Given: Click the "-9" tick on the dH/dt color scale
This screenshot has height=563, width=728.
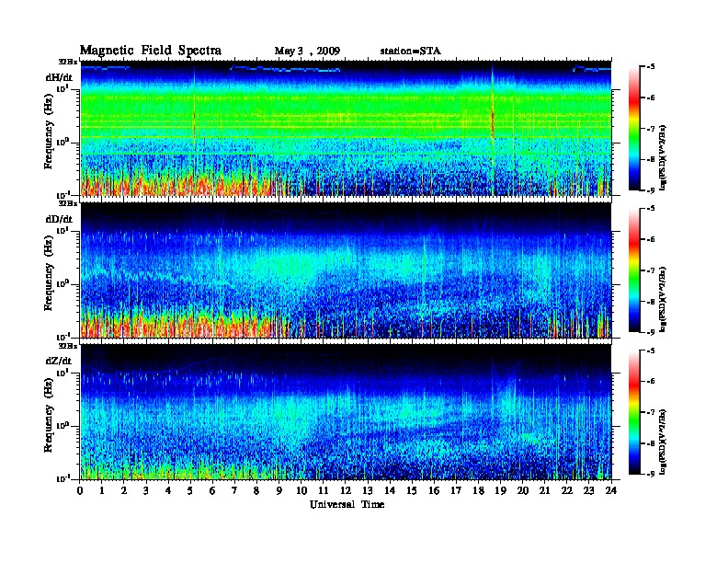Looking at the screenshot, I should (651, 190).
